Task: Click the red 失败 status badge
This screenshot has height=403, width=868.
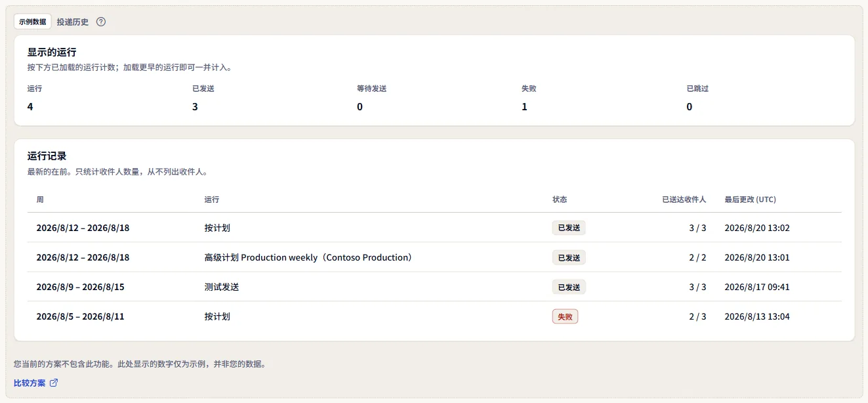Action: pyautogui.click(x=565, y=316)
